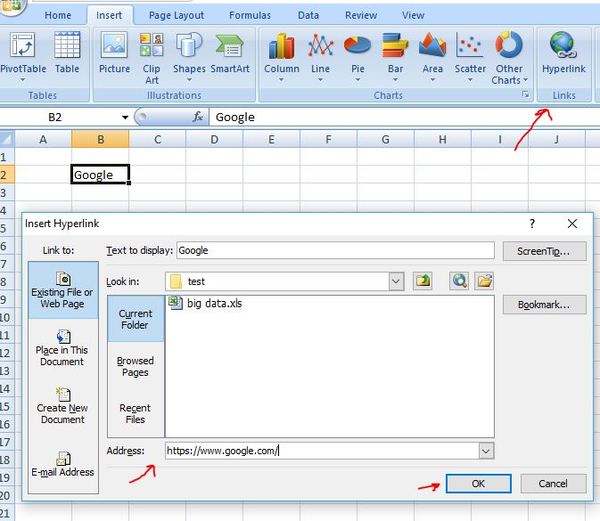The height and width of the screenshot is (521, 600).
Task: Expand the Address history dropdown
Action: coord(486,451)
